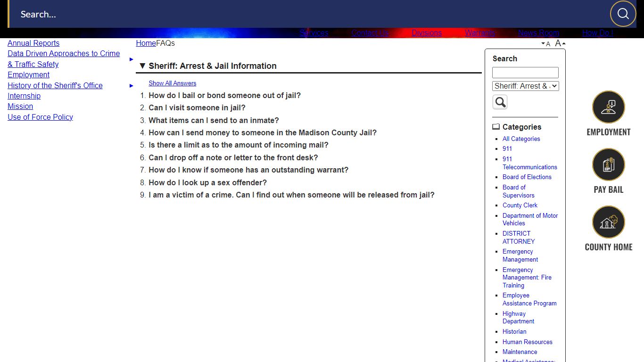Open question about dropping off a note
Screen dimensions: 644x362
click(233, 158)
